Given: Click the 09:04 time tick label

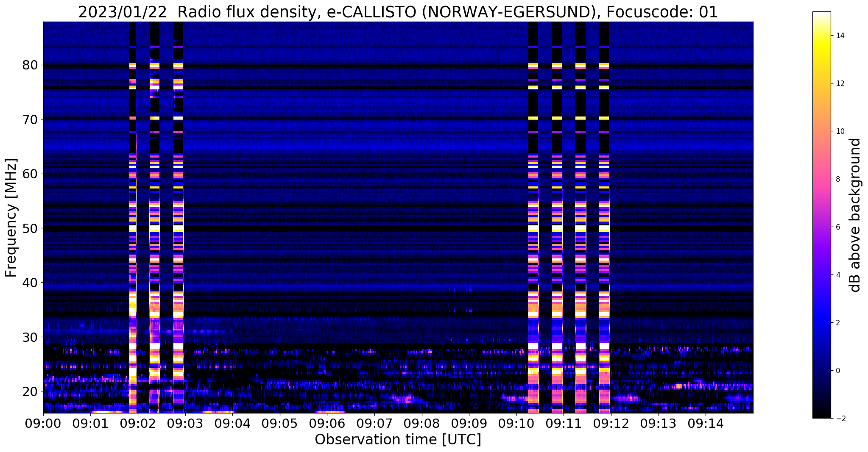Looking at the screenshot, I should (233, 423).
